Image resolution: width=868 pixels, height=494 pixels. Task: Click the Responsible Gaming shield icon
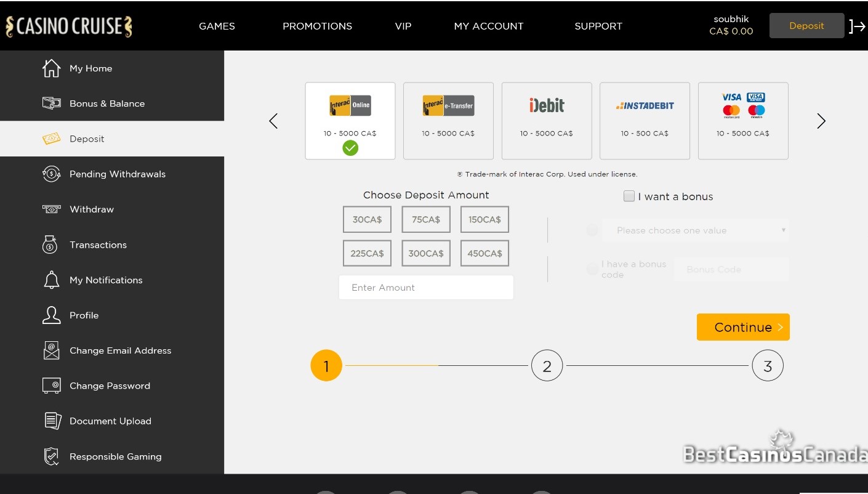(52, 456)
